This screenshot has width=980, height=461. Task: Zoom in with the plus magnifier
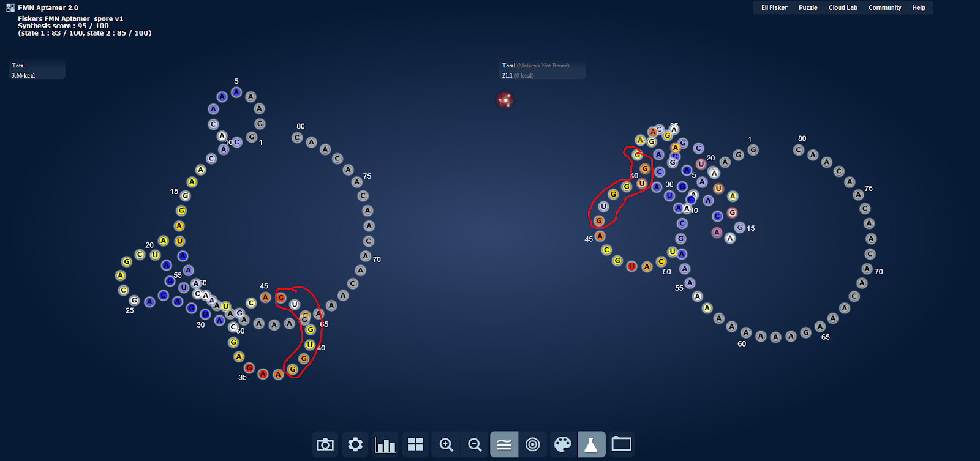446,444
